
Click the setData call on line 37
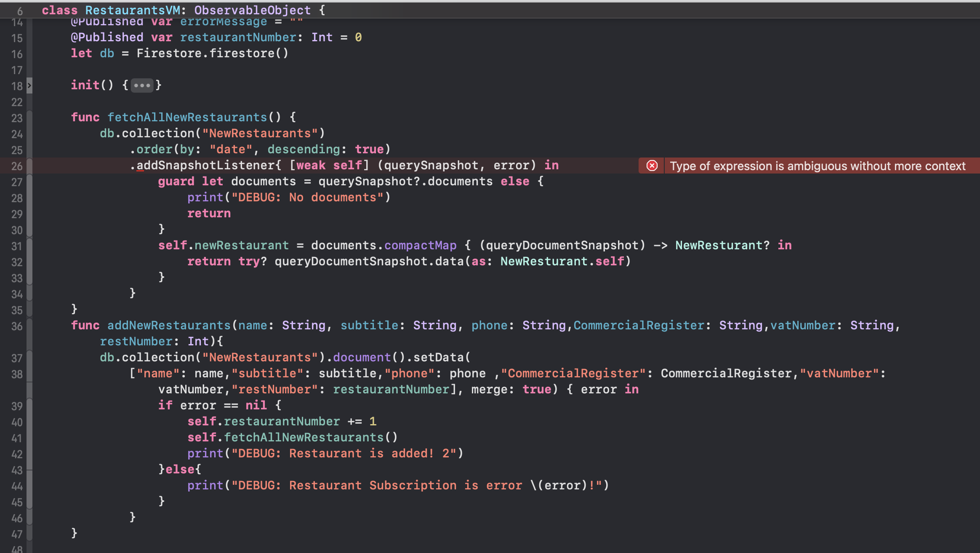coord(438,358)
